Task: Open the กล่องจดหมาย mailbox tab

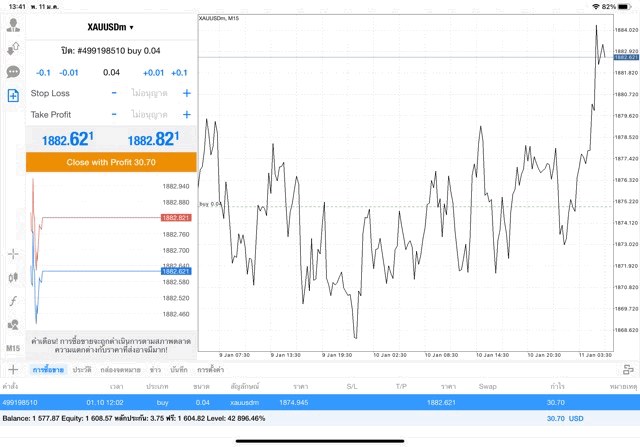Action: 120,370
